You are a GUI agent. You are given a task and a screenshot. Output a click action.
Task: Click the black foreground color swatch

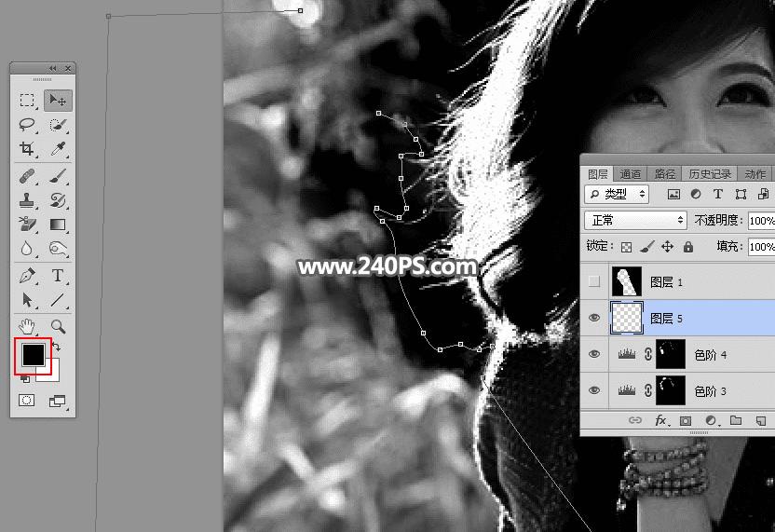(x=34, y=354)
